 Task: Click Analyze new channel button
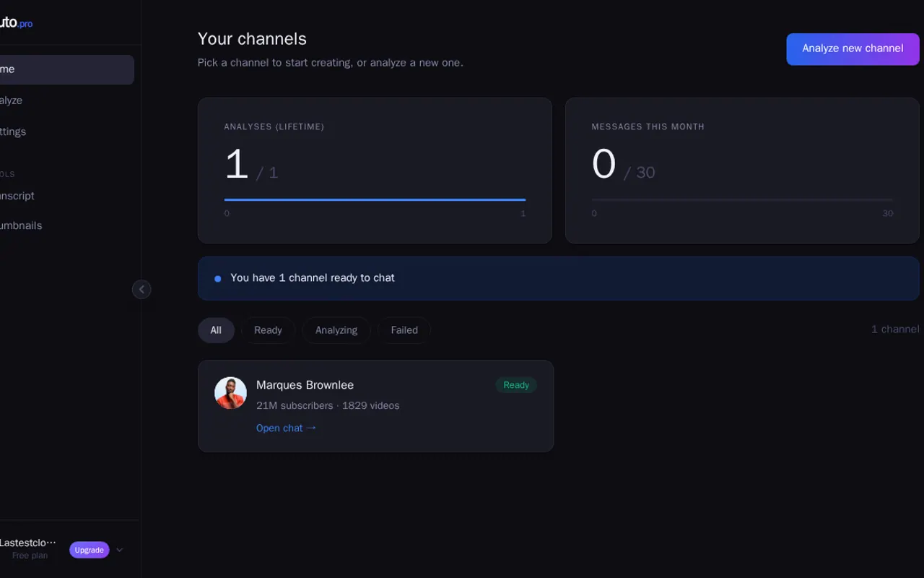coord(853,49)
